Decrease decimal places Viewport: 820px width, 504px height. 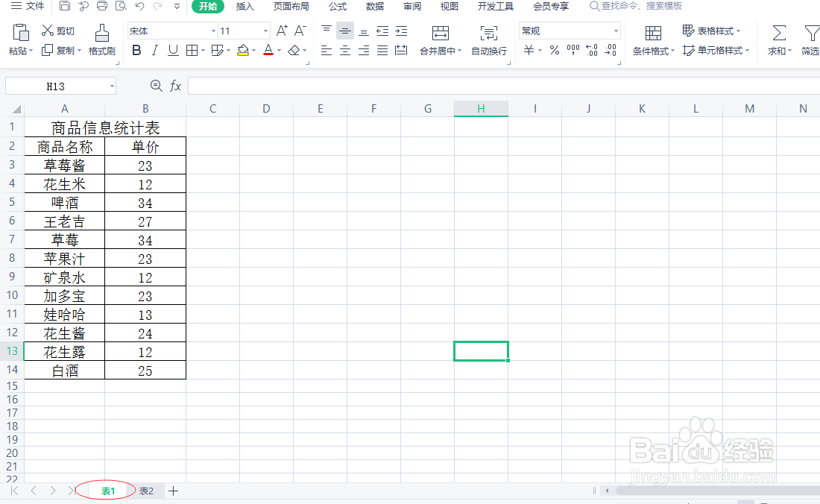(x=611, y=50)
